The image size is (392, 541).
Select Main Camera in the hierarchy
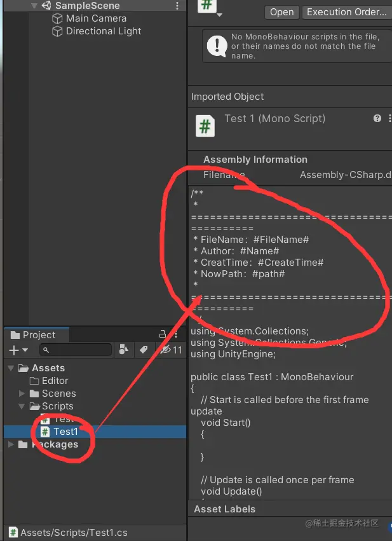click(96, 18)
